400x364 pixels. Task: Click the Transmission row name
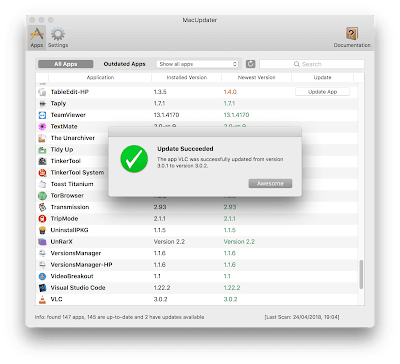[x=70, y=207]
